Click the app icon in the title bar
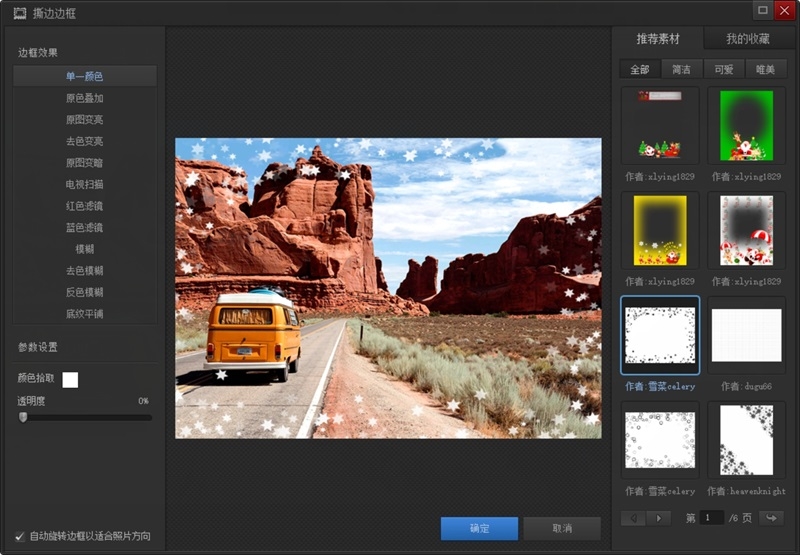 (20, 13)
